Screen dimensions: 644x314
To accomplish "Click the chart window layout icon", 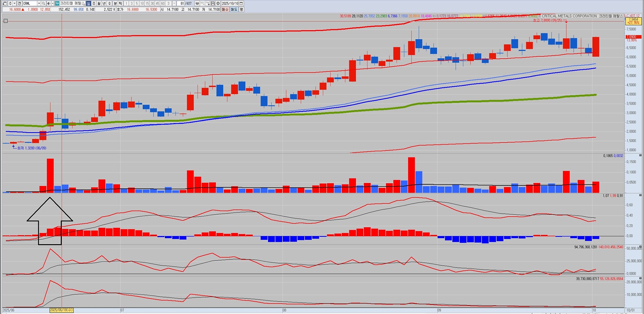I will click(5, 3).
